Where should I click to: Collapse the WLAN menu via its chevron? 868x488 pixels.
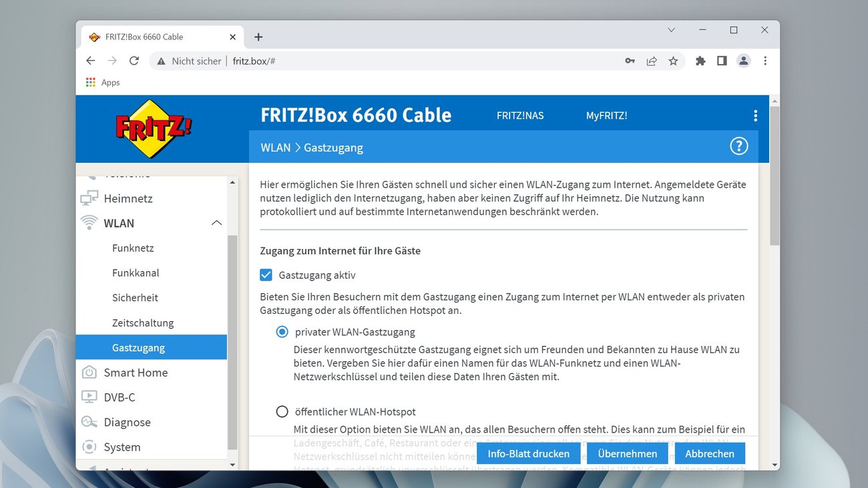[216, 222]
